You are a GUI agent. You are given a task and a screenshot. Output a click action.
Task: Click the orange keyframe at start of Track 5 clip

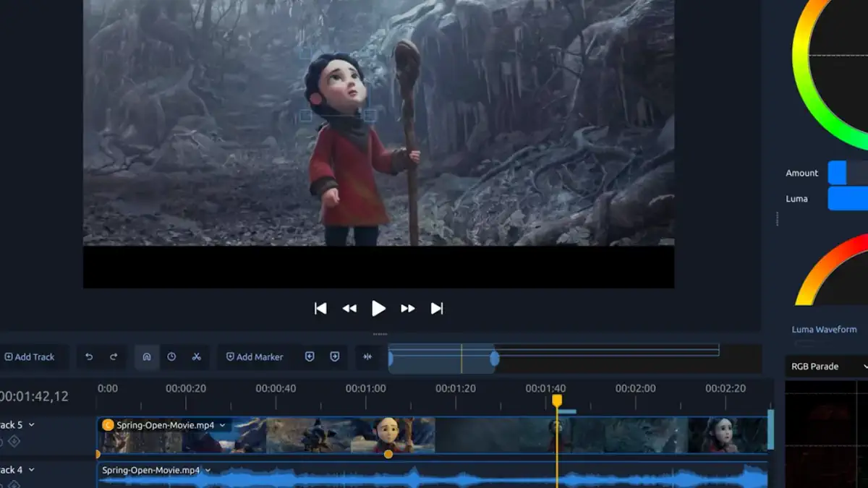(x=98, y=454)
